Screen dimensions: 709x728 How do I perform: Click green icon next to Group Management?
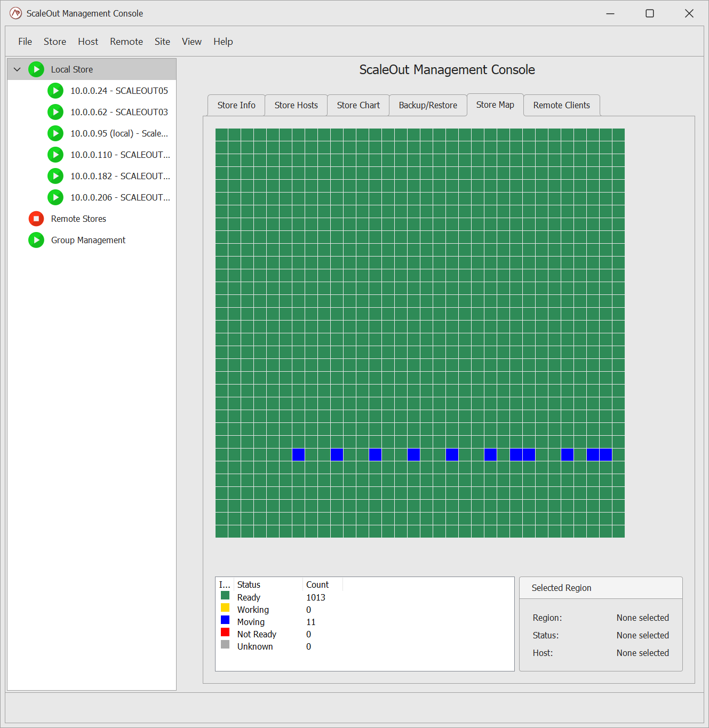[x=36, y=240]
